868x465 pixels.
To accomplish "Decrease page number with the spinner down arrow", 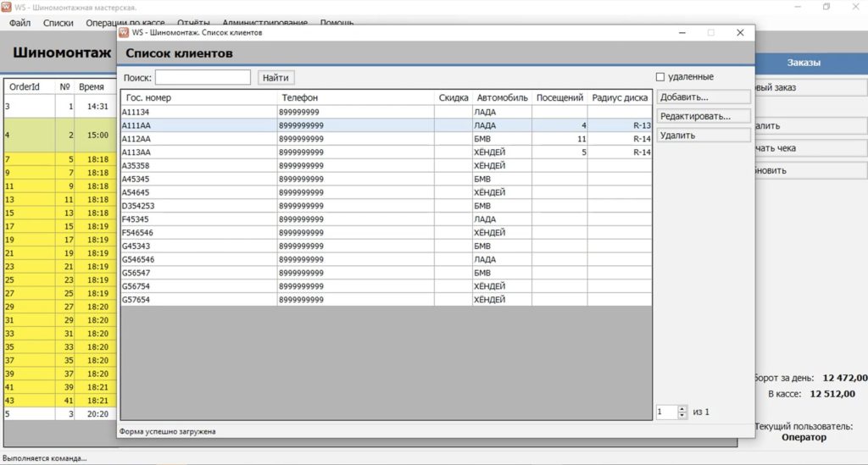I will (682, 415).
